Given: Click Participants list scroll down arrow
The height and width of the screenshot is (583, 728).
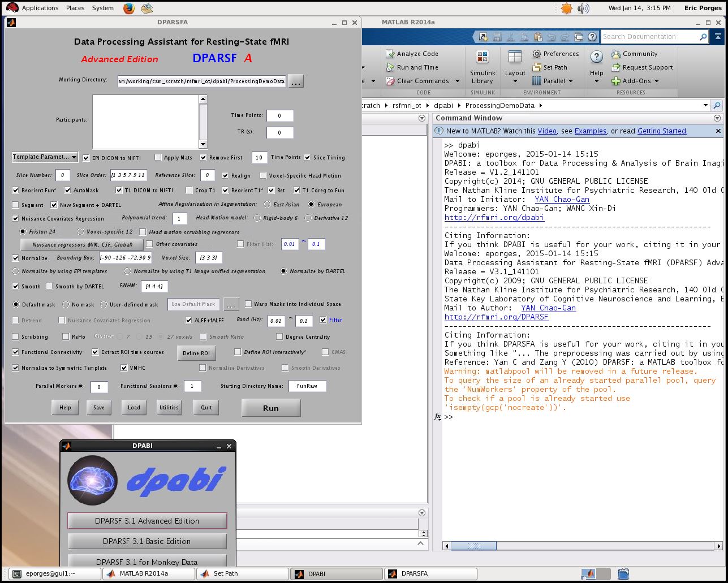Looking at the screenshot, I should coord(203,144).
